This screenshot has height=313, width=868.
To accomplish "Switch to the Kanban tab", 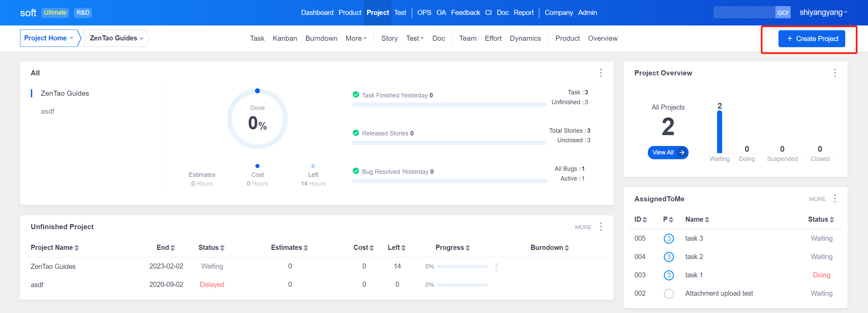I will coord(285,39).
